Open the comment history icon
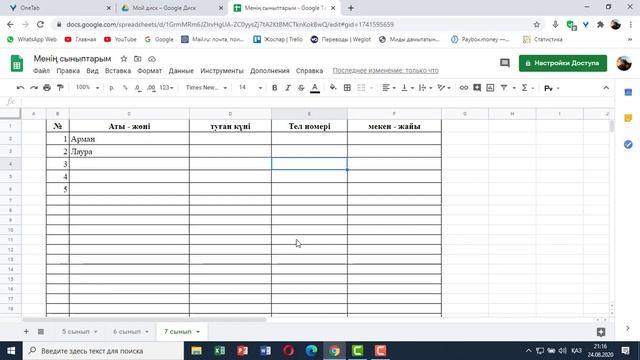This screenshot has width=640, height=360. point(504,63)
